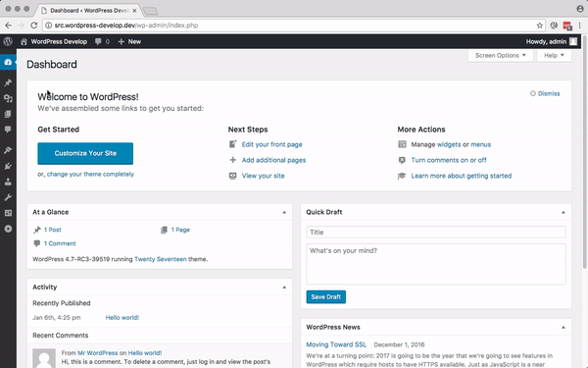Screen dimensions: 588x368
Task: Follow the change your theme completely link
Action: [90, 175]
